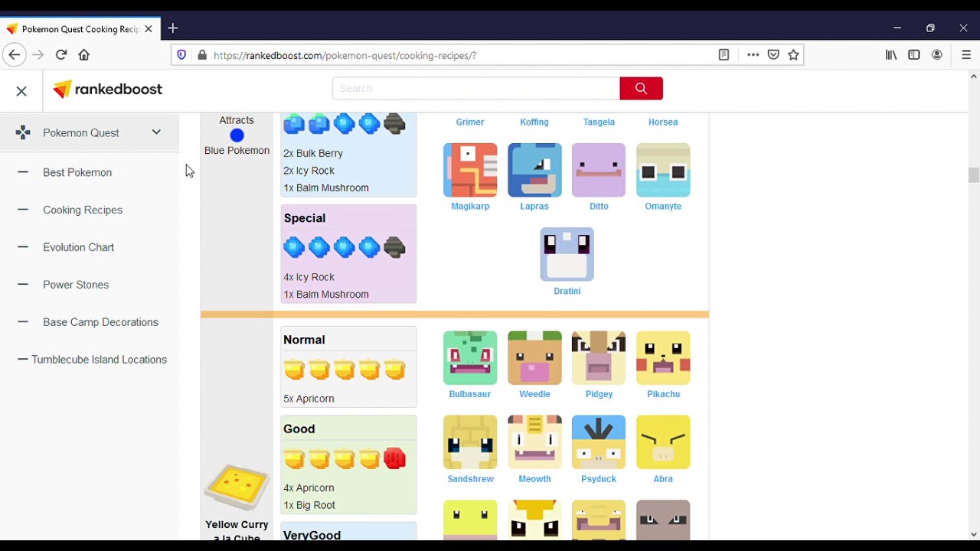Click '2x Bulk Berry' ingredient text
980x551 pixels.
(x=313, y=154)
